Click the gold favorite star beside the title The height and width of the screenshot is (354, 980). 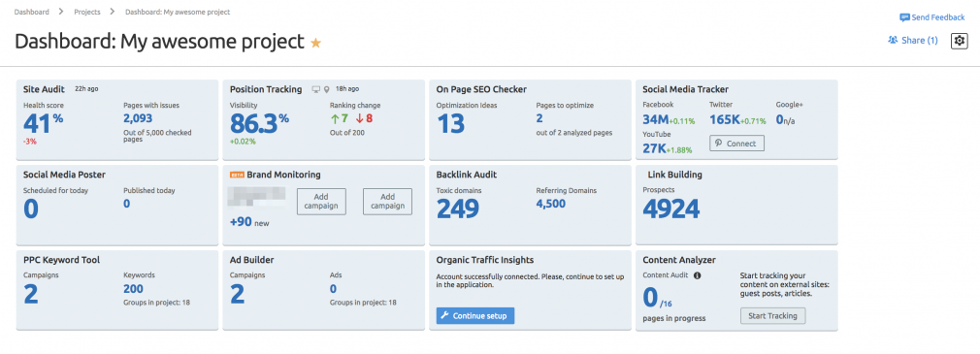(316, 43)
